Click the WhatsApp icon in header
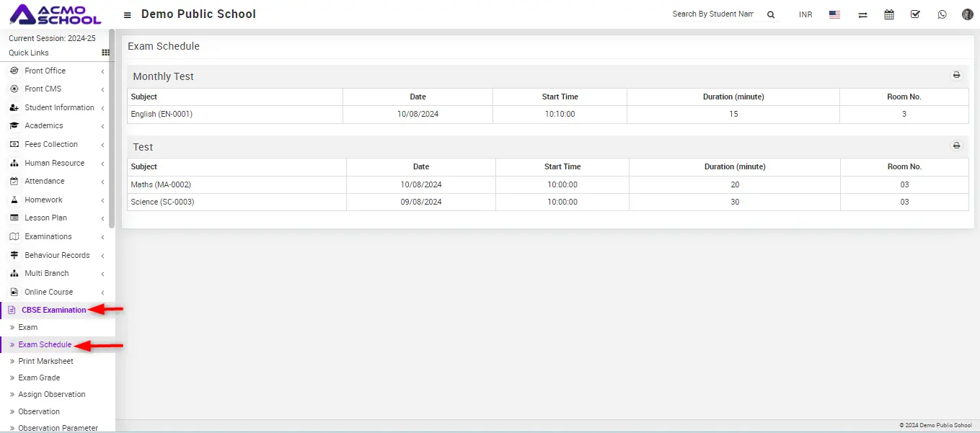The height and width of the screenshot is (433, 980). click(x=942, y=14)
